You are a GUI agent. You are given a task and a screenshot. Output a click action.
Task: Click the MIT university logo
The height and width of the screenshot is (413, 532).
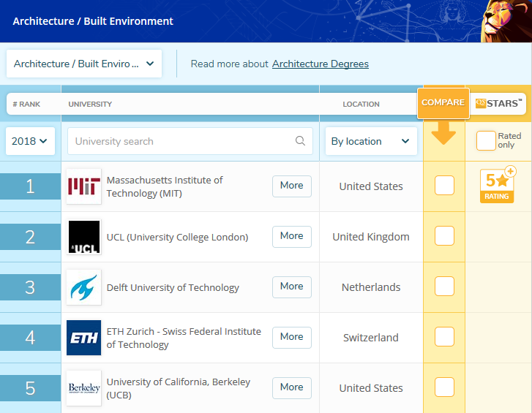[x=84, y=186]
